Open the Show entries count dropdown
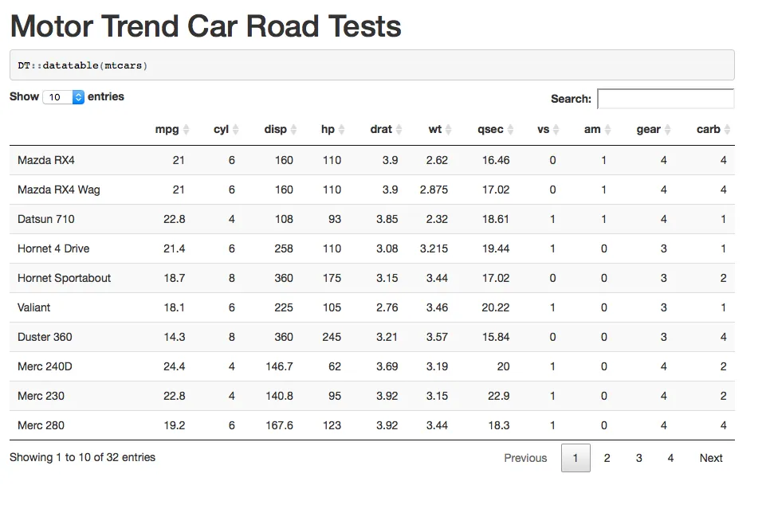The width and height of the screenshot is (770, 532). (x=63, y=97)
